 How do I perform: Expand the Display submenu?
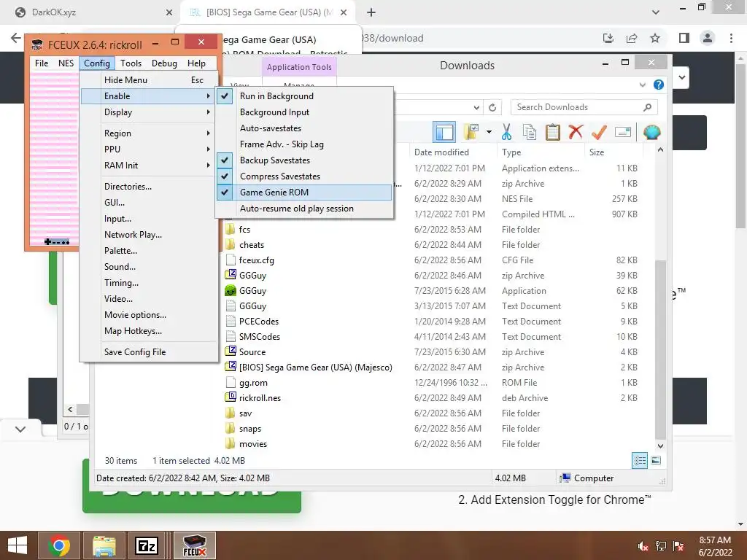pyautogui.click(x=148, y=112)
